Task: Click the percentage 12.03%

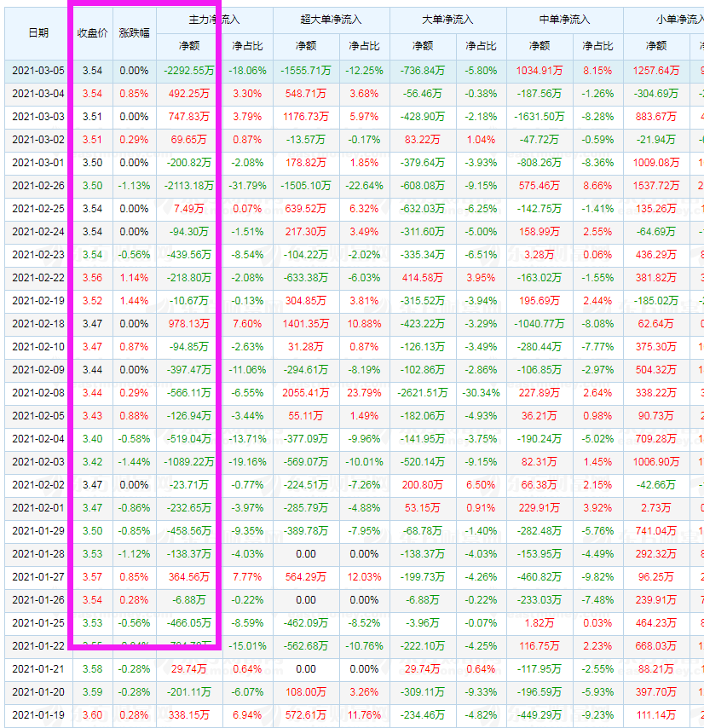Action: [364, 577]
